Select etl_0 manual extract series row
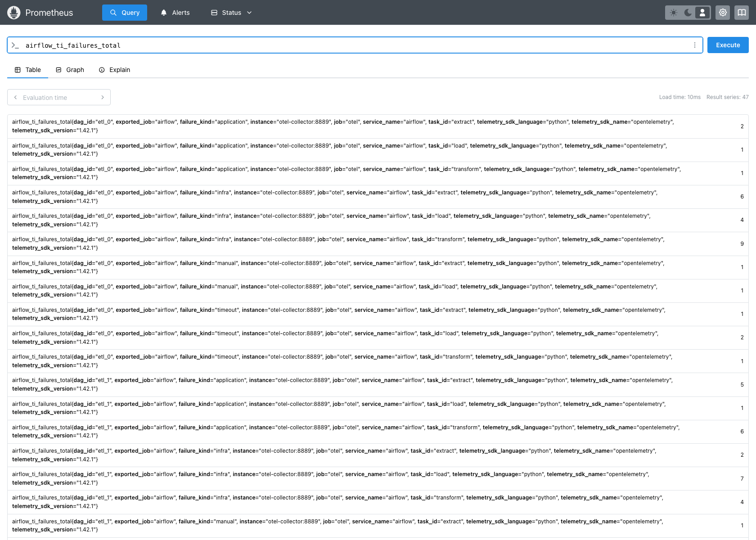Image resolution: width=756 pixels, height=540 pixels. 378,267
